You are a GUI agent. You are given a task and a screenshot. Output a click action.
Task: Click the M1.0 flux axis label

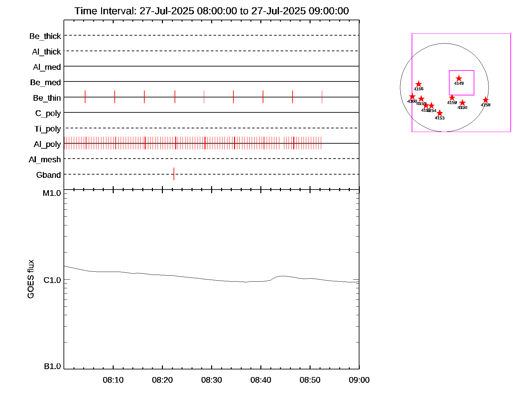[x=52, y=193]
